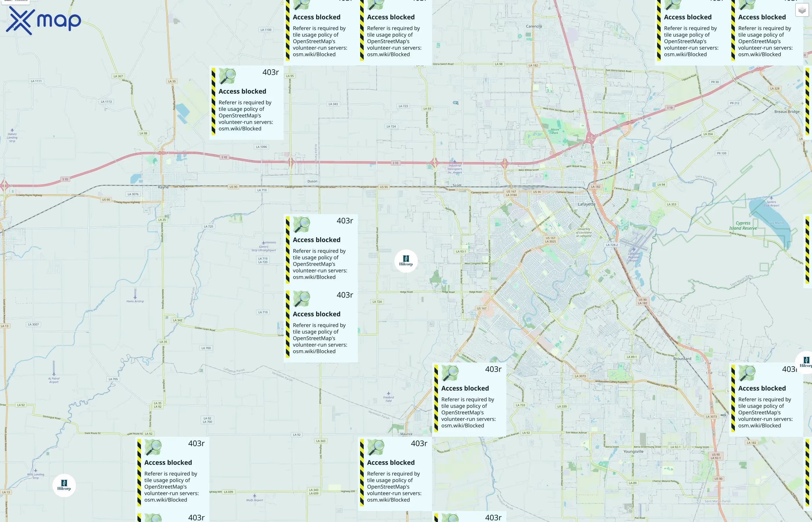This screenshot has width=812, height=522.
Task: Click the Cypress Island Reserve label
Action: click(x=743, y=225)
